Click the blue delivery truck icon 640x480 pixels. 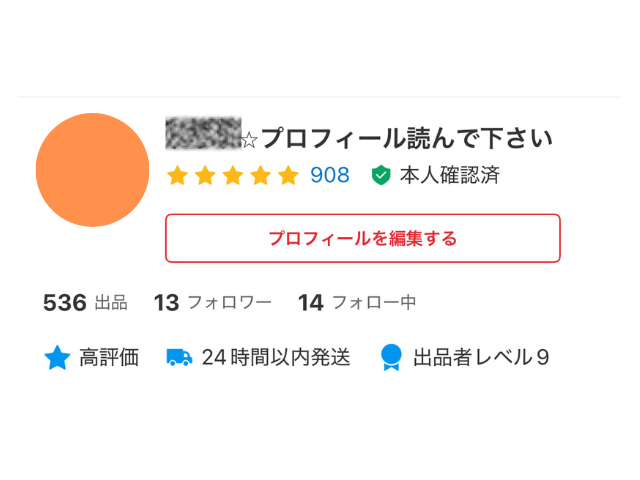click(179, 357)
